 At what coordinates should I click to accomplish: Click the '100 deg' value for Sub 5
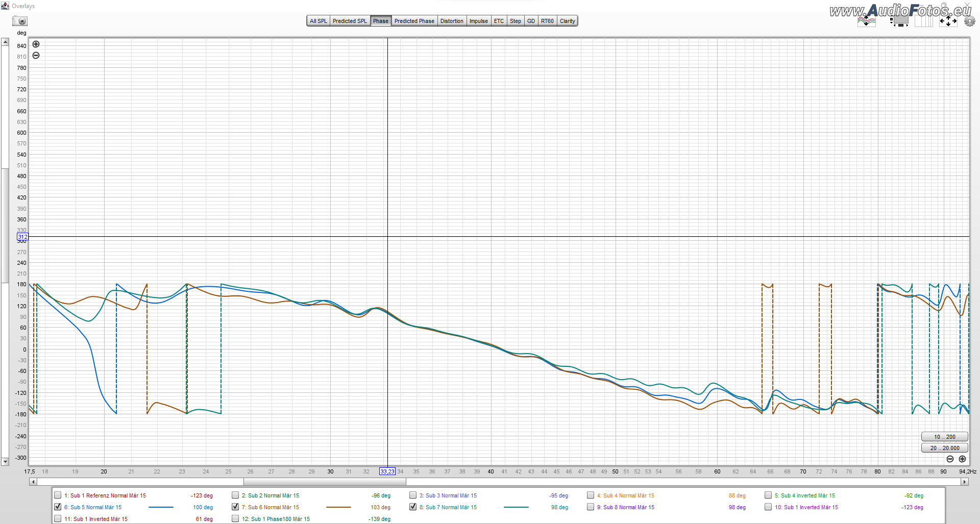(203, 507)
